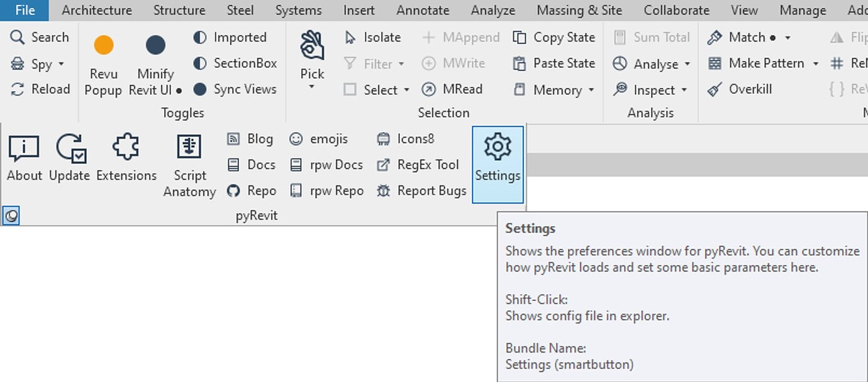This screenshot has height=382, width=868.
Task: Click the Update button
Action: pyautogui.click(x=69, y=158)
